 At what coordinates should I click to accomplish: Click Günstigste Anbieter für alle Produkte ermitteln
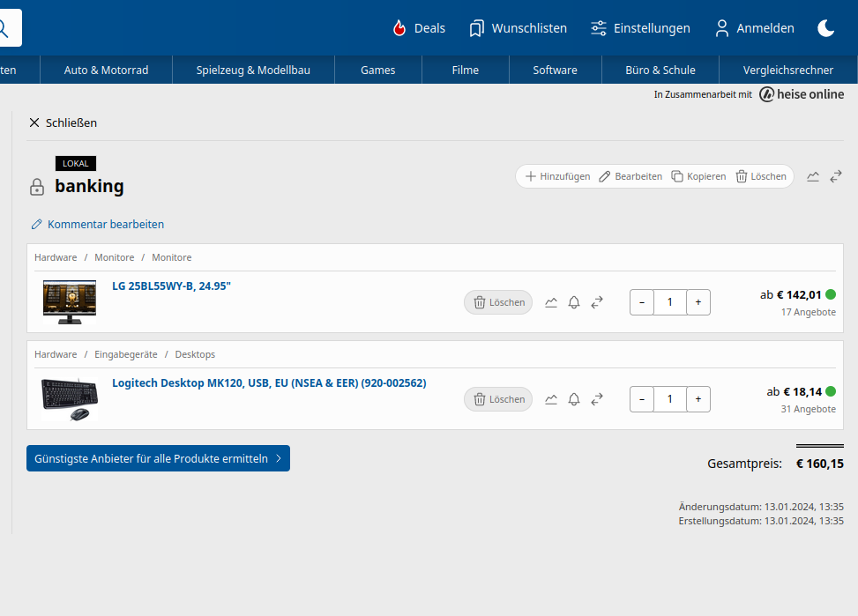[158, 458]
